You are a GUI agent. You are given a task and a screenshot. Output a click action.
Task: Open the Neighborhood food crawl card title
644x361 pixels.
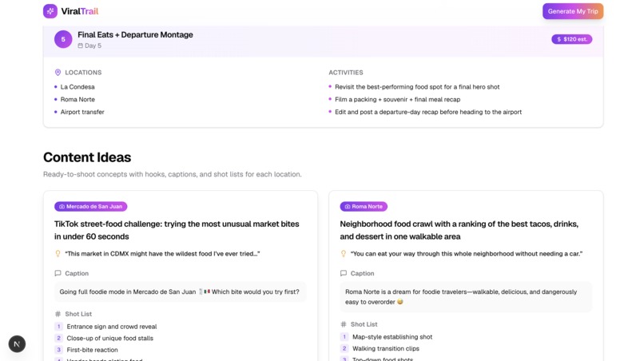459,230
